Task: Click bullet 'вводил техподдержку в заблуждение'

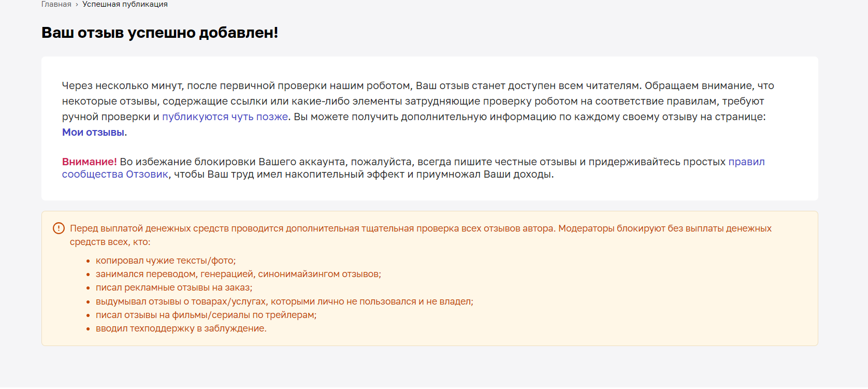Action: click(181, 328)
